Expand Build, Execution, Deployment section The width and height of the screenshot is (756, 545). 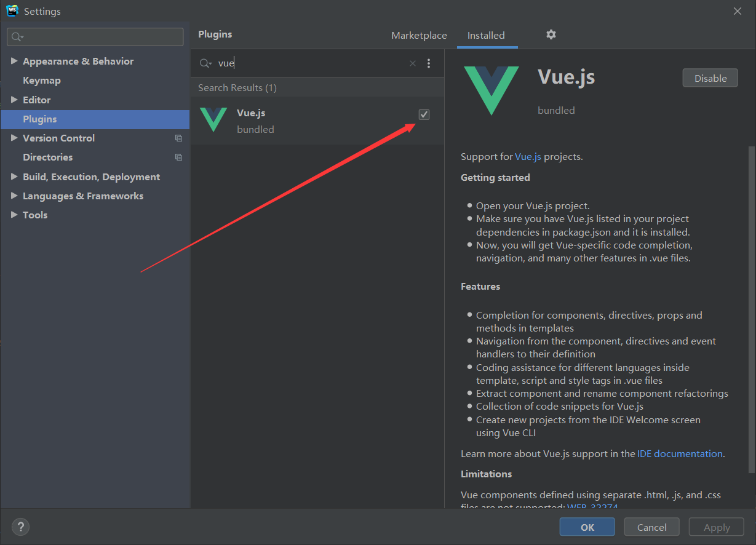[15, 177]
